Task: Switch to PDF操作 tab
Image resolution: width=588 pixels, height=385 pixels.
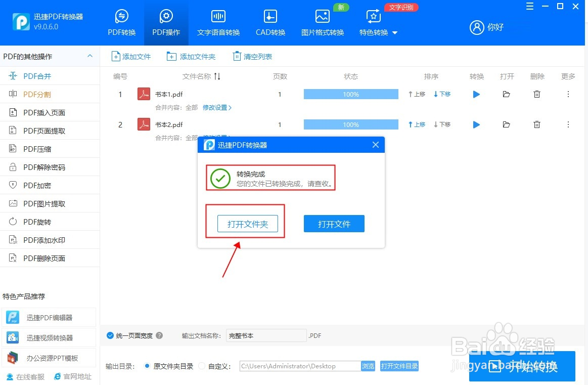Action: 166,23
